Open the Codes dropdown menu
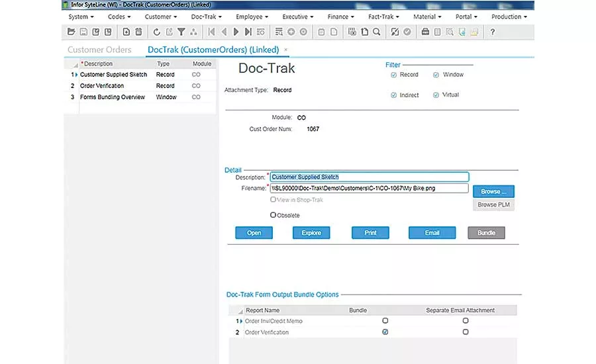The image size is (596, 364). click(119, 17)
